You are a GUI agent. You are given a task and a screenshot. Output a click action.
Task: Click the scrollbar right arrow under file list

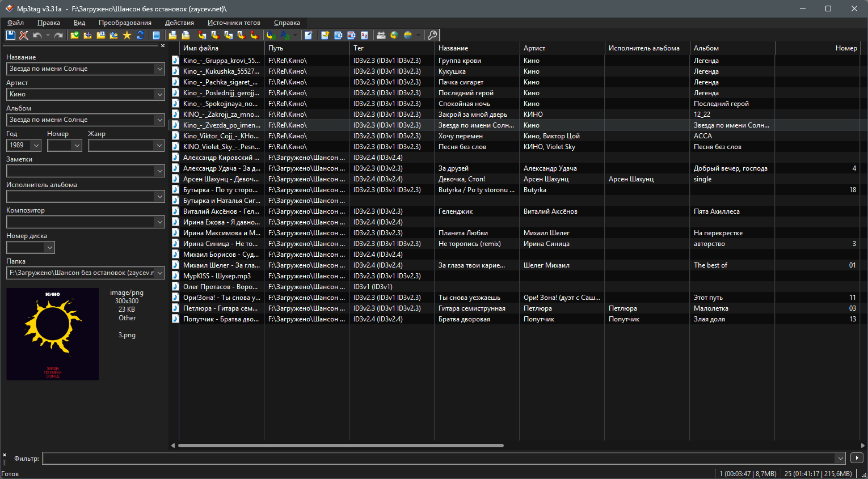pyautogui.click(x=863, y=446)
